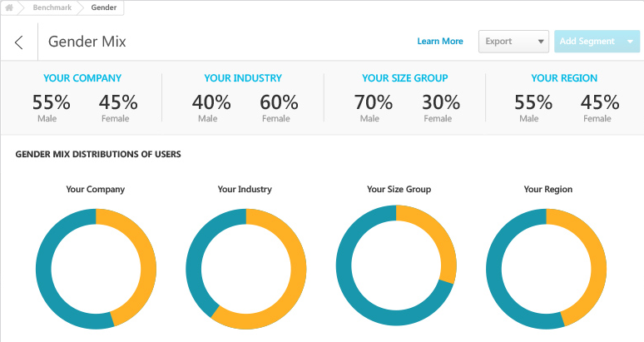Click the 70% Male value under Your Size Group
This screenshot has height=342, width=644.
(x=373, y=103)
